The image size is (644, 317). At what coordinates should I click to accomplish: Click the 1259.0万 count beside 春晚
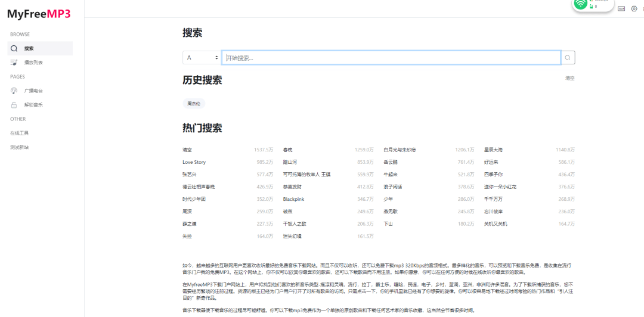364,150
